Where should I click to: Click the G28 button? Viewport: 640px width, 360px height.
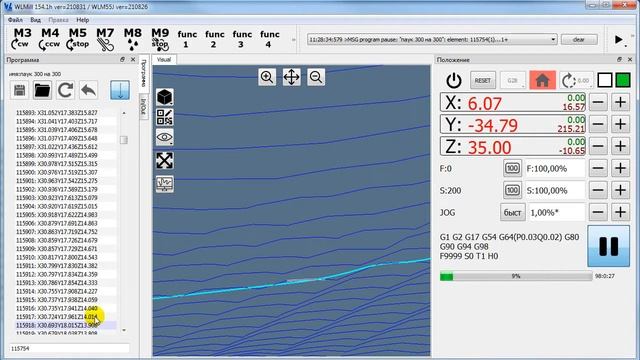pos(513,80)
